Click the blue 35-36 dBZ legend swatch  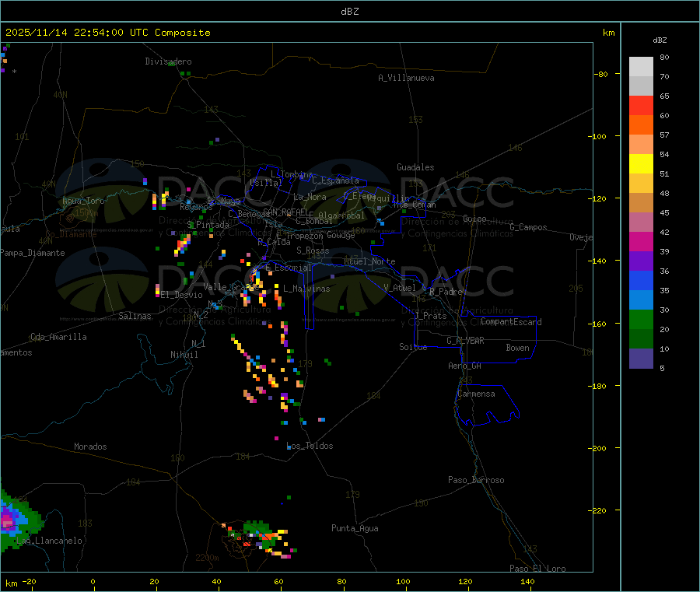(641, 280)
